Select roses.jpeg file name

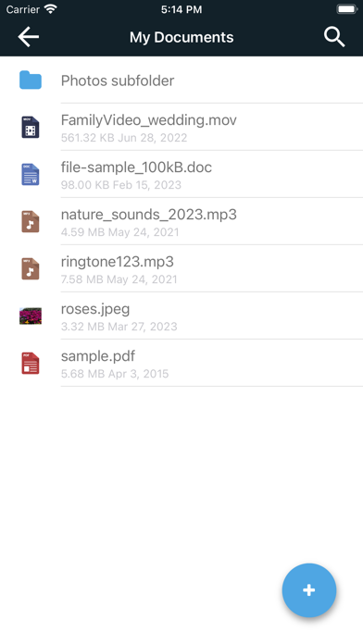(95, 309)
